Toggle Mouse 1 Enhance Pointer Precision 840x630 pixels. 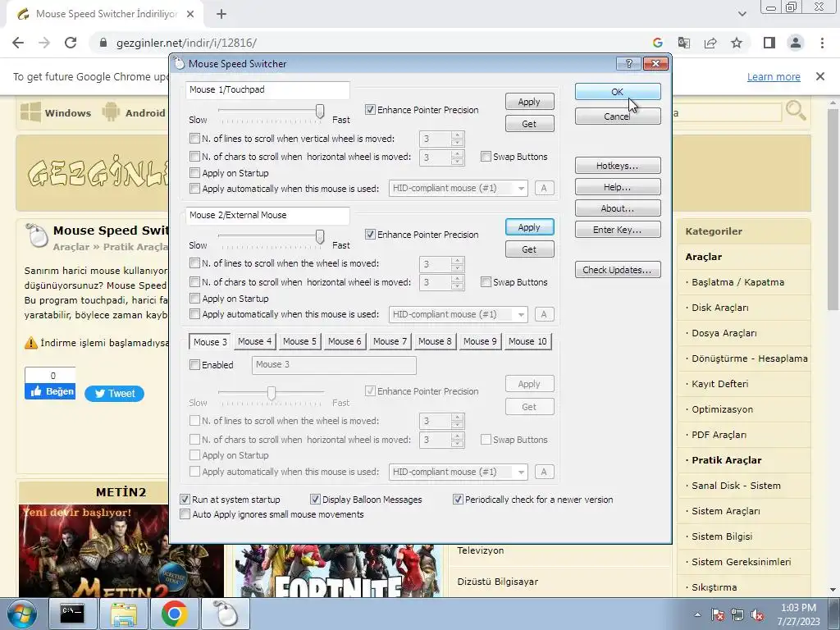[370, 110]
